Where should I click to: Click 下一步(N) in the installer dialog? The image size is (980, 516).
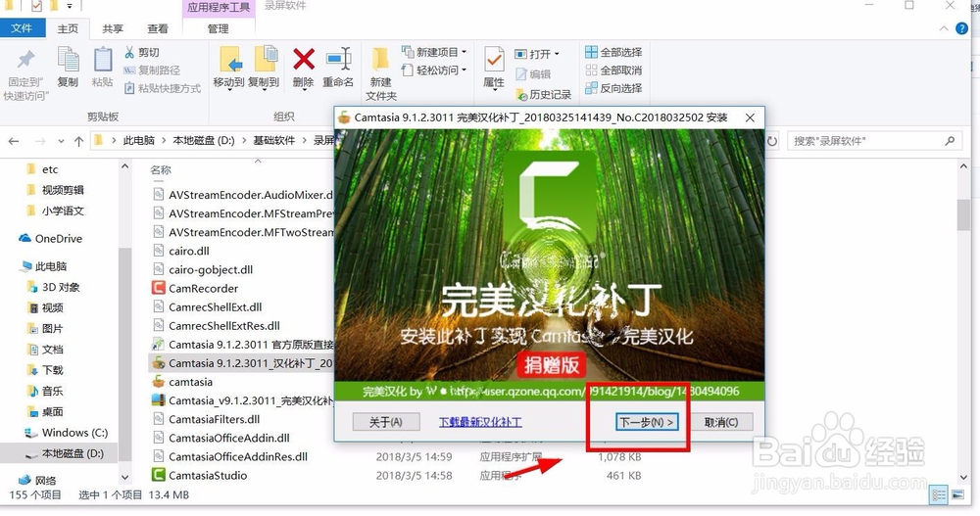(x=647, y=422)
